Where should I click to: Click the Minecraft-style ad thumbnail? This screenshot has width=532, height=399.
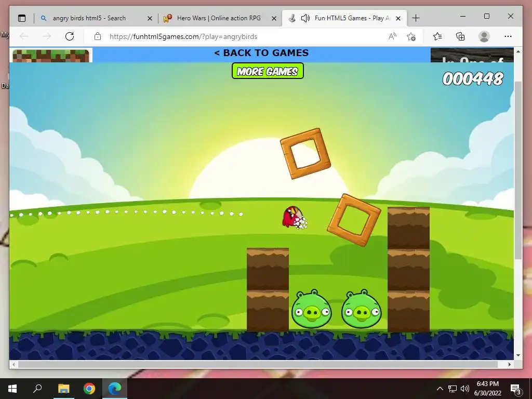pyautogui.click(x=51, y=56)
